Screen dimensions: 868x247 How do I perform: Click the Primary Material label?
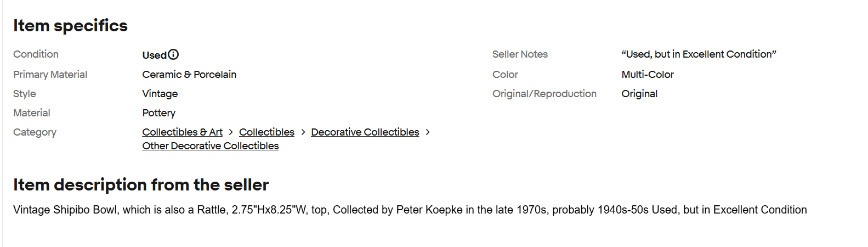50,75
